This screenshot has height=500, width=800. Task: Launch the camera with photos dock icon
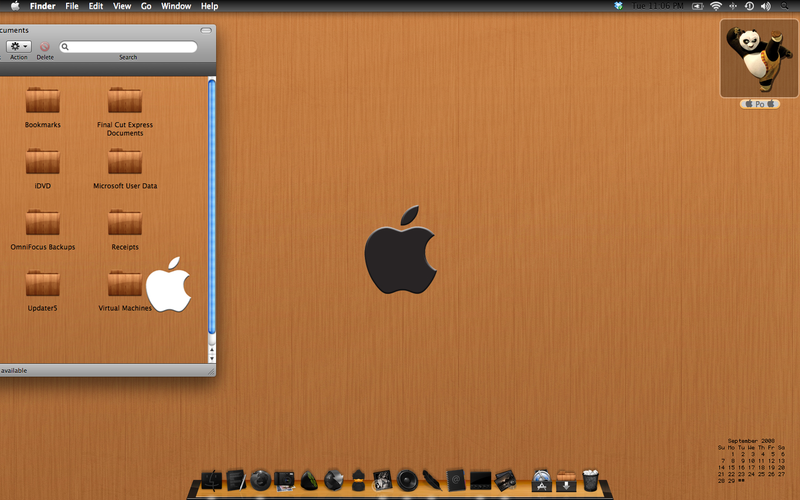pyautogui.click(x=285, y=481)
